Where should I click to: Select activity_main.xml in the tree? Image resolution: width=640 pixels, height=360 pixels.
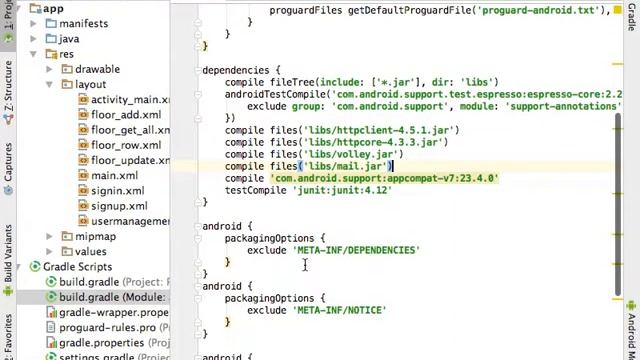click(x=130, y=100)
